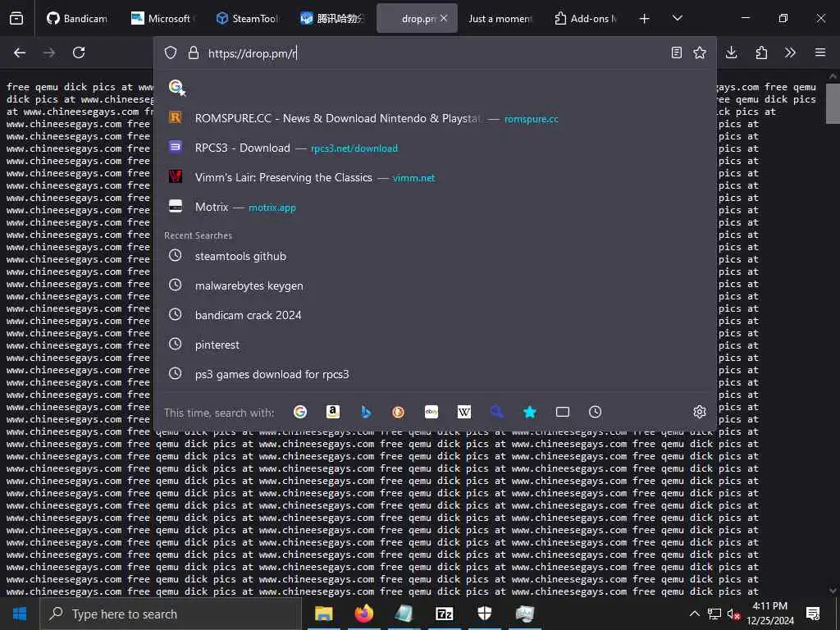Open Firefox application menu hamburger
Image resolution: width=840 pixels, height=630 pixels.
click(x=820, y=52)
